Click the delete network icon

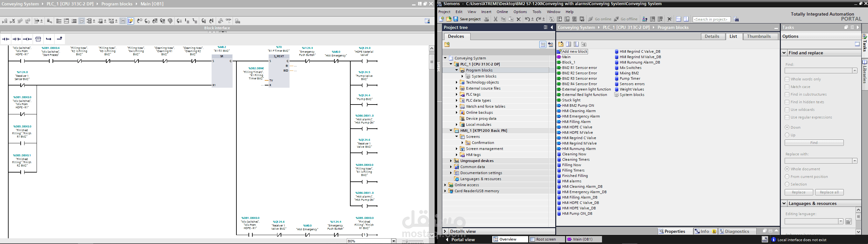point(12,21)
